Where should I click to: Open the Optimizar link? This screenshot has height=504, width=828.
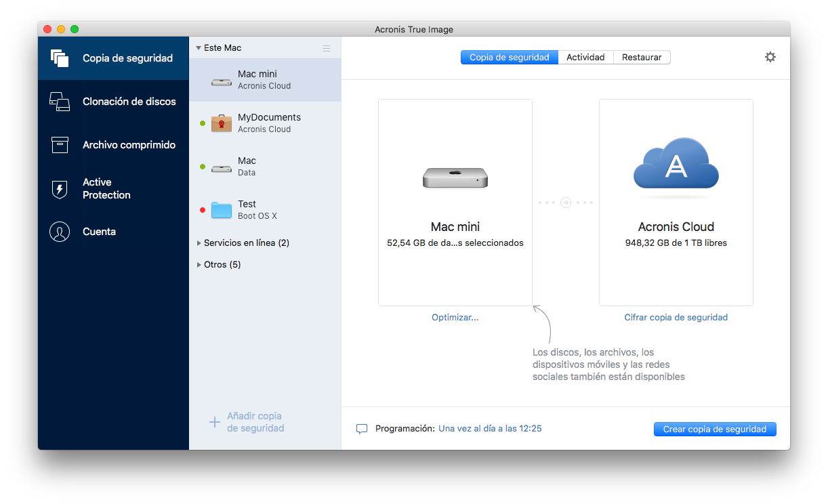(455, 317)
